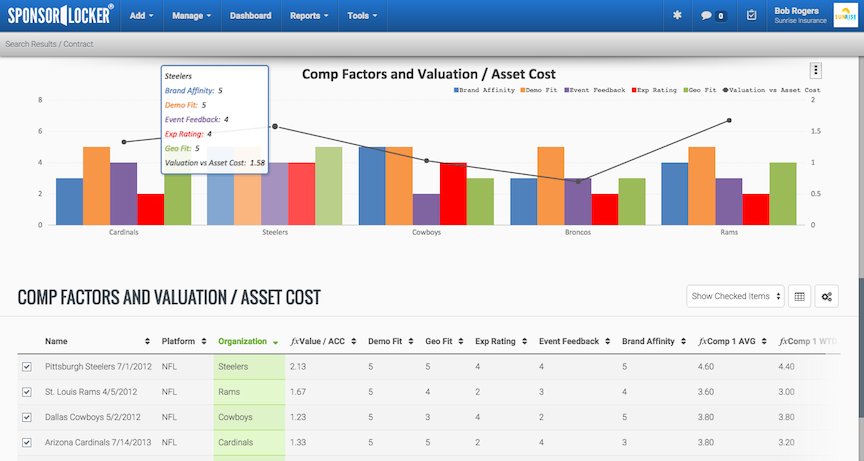Screen dimensions: 864x461
Task: Sort by the Brand Affinity column
Action: coord(654,341)
